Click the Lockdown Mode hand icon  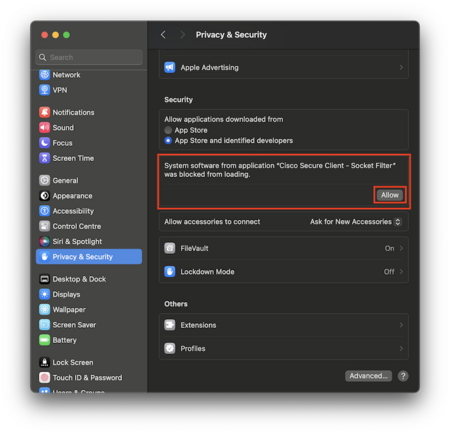pyautogui.click(x=170, y=272)
